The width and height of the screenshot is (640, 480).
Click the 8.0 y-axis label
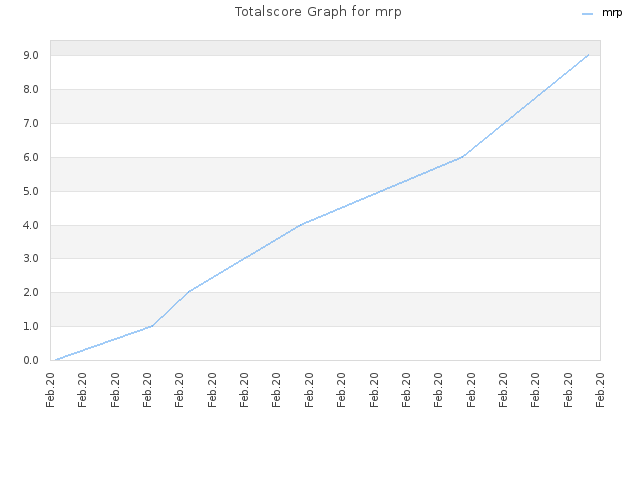31,89
